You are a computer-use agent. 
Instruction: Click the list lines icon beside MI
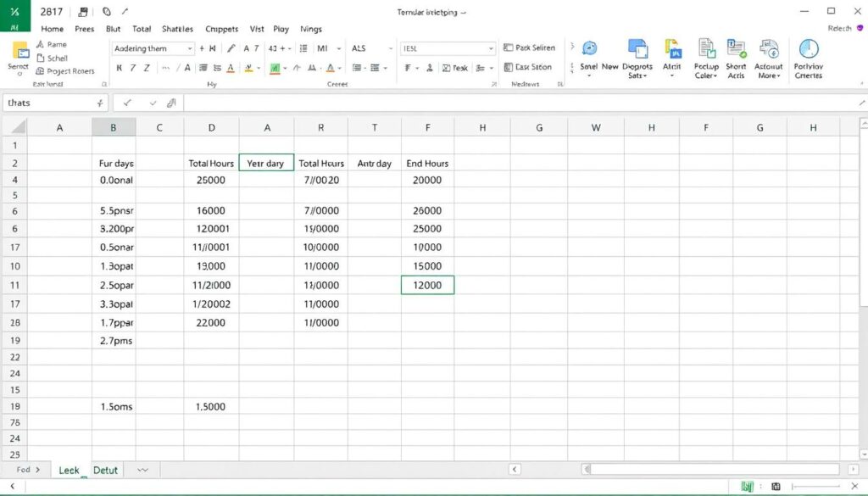[303, 48]
